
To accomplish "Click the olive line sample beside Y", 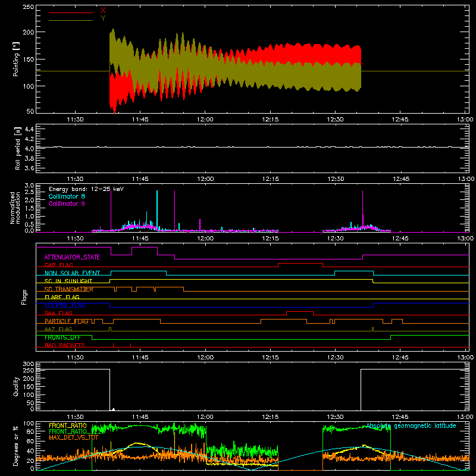I will (71, 20).
